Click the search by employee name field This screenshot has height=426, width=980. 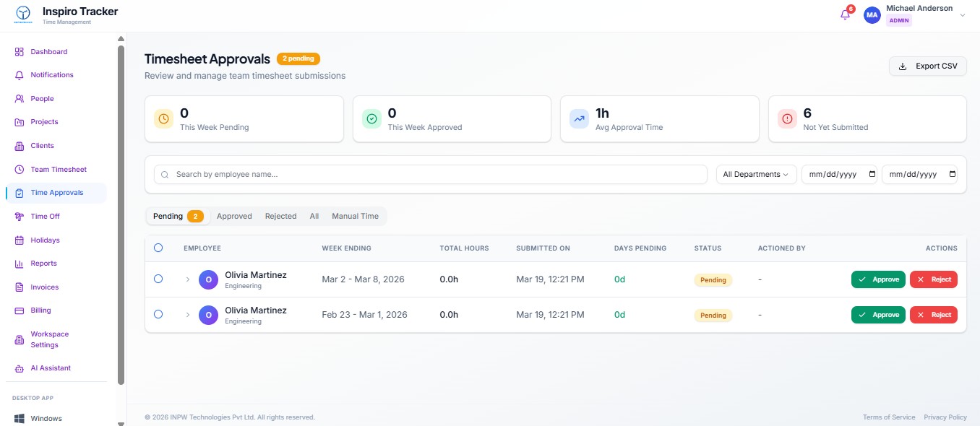(x=430, y=175)
